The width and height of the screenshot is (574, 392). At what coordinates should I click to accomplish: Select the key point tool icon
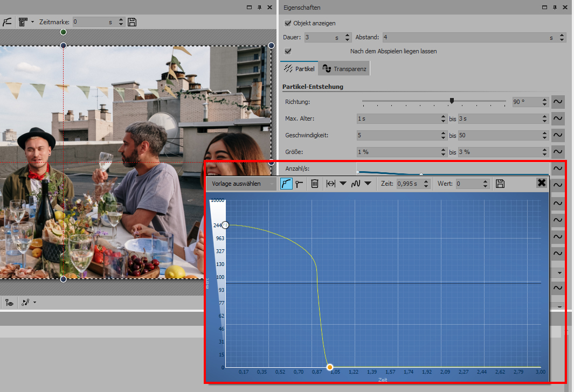click(300, 184)
